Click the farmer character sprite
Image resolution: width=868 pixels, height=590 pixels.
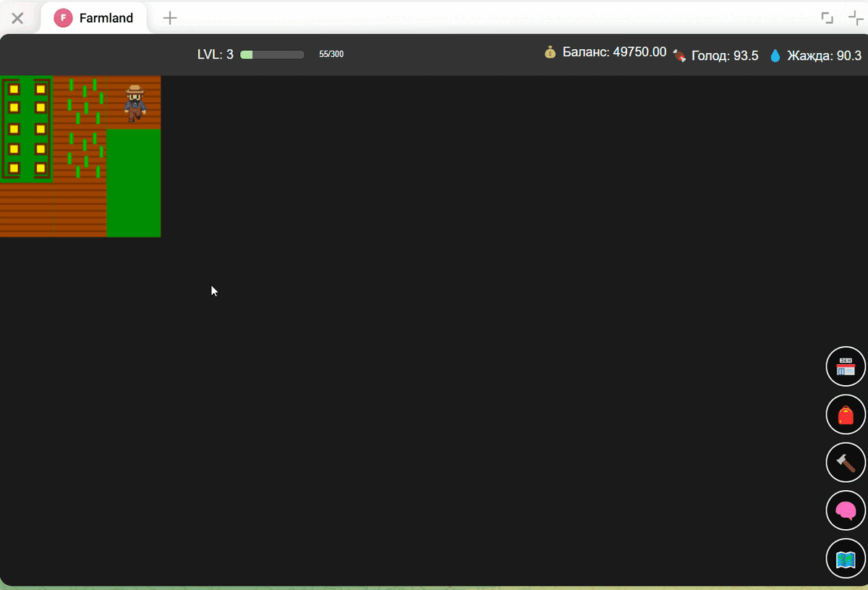coord(135,103)
